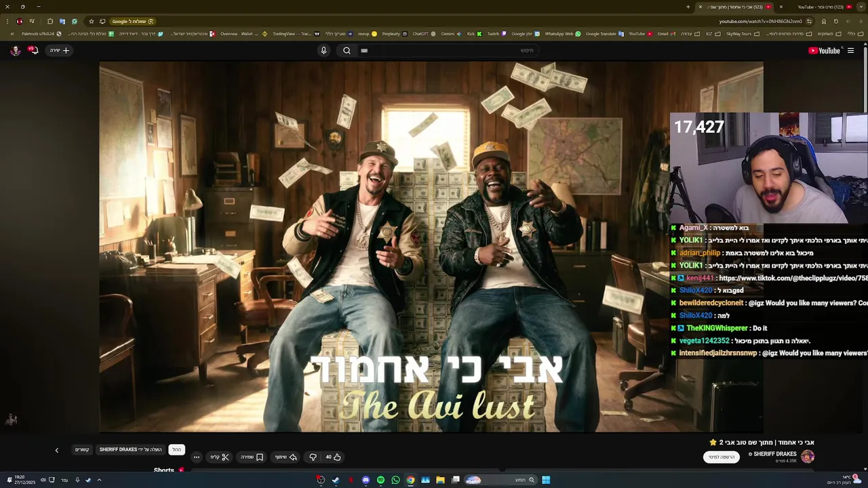The image size is (868, 488).
Task: Close the active YouTube video tab
Action: [701, 7]
